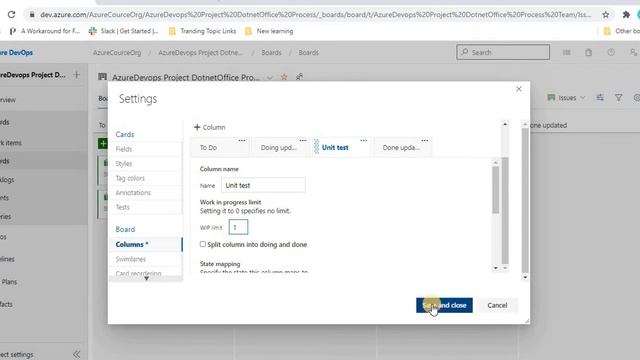Collapse the left sidebar with the double chevron
The width and height of the screenshot is (640, 360).
pyautogui.click(x=76, y=354)
